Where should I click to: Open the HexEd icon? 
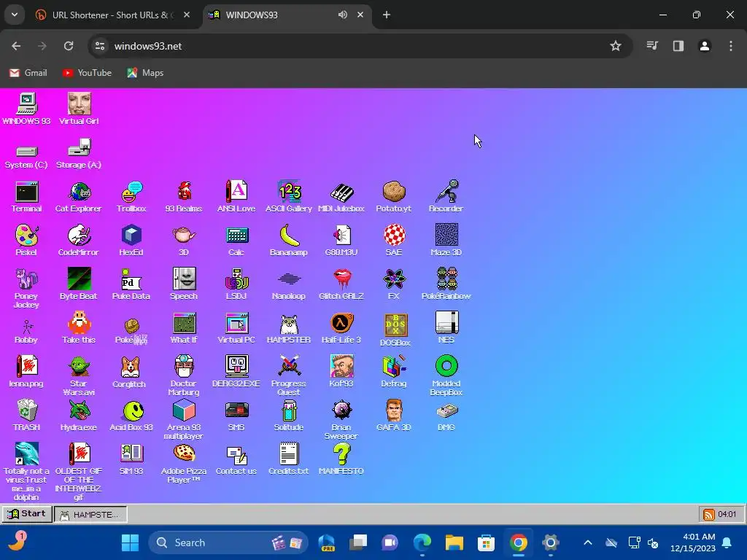[131, 241]
